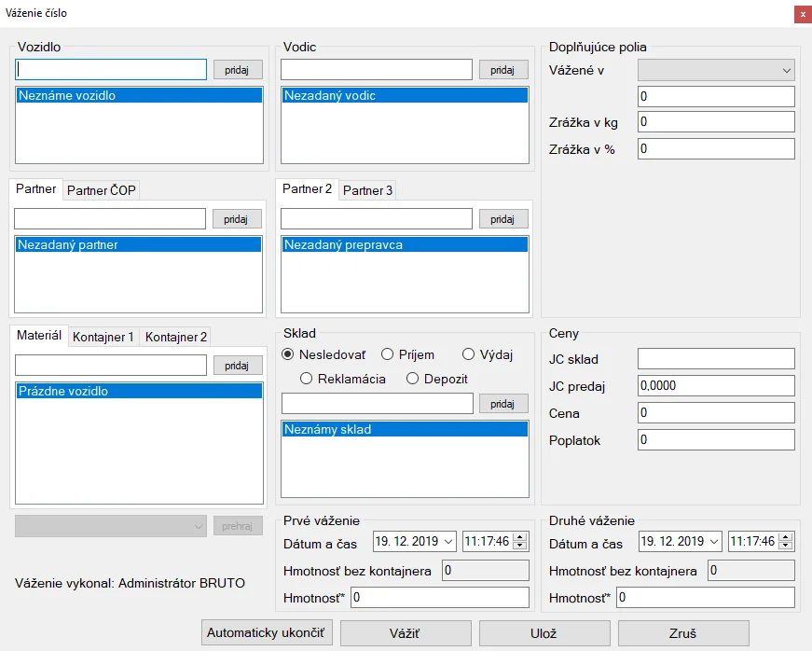Viewport: 812px width, 651px height.
Task: Click the Zrážka v kg field
Action: pyautogui.click(x=716, y=121)
